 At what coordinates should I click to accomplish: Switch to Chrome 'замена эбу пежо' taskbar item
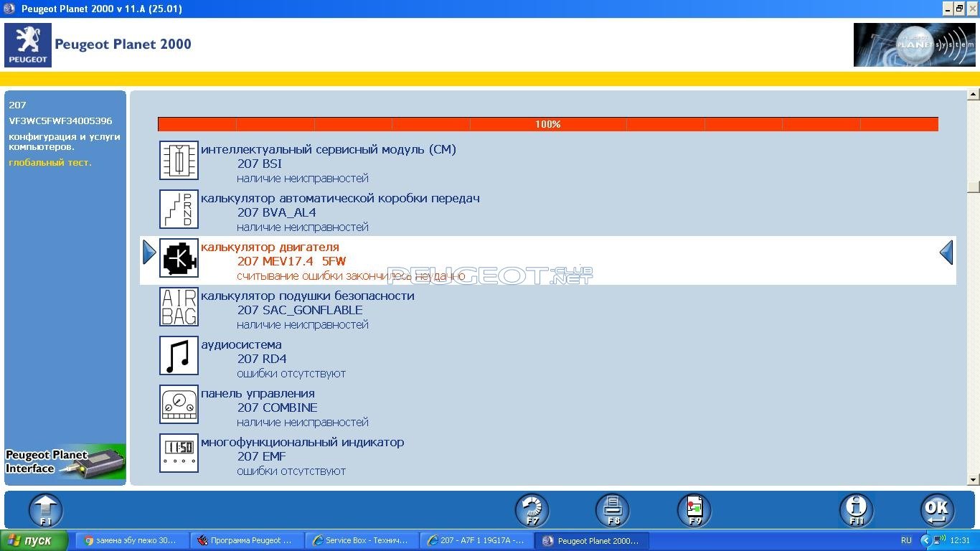(x=131, y=541)
